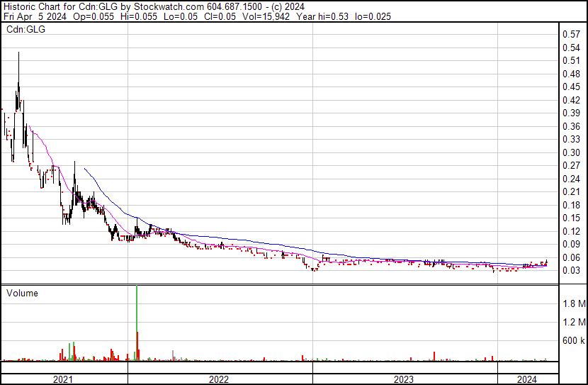Click the 2022 year label on the time axis
This screenshot has height=385, width=588.
[x=219, y=379]
